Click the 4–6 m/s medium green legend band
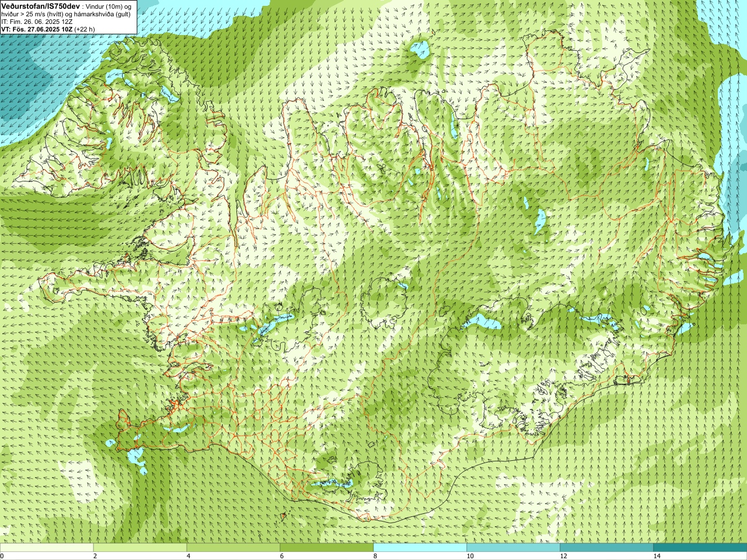 [233, 548]
